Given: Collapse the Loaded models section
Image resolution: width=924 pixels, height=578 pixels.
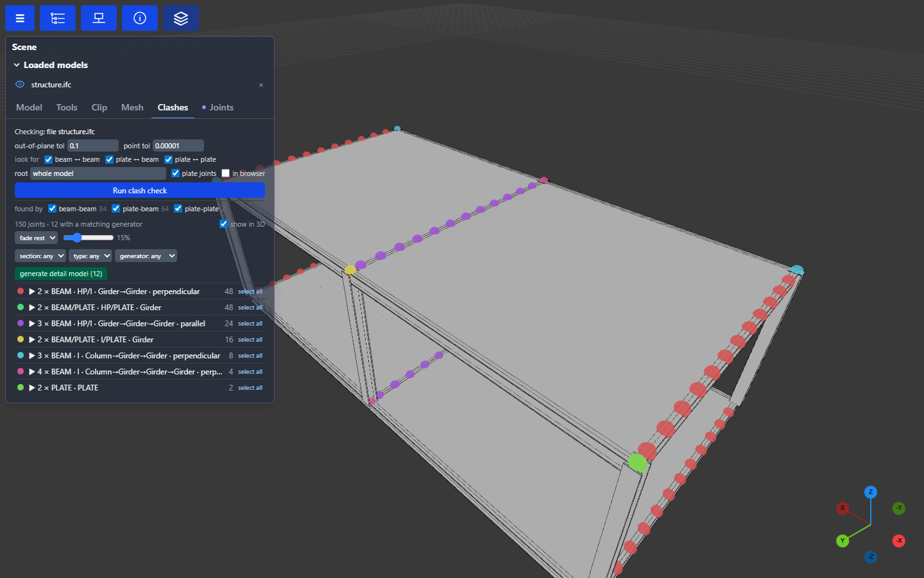Looking at the screenshot, I should 17,65.
